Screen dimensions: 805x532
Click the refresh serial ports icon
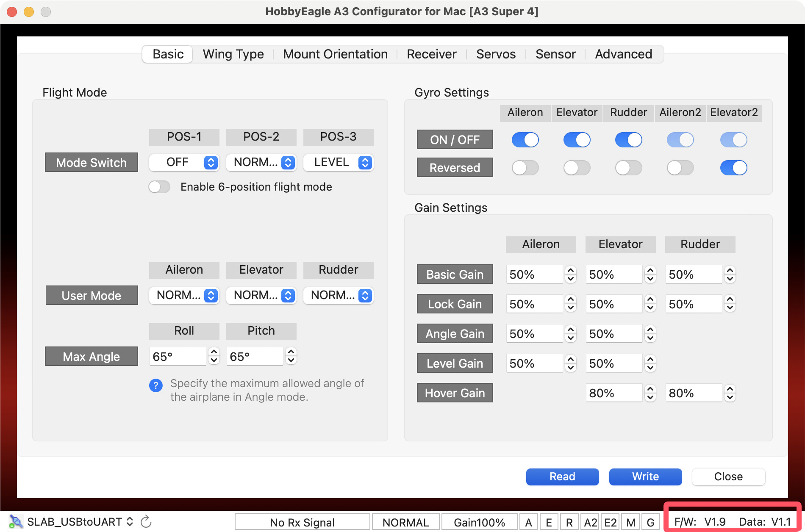(x=146, y=521)
